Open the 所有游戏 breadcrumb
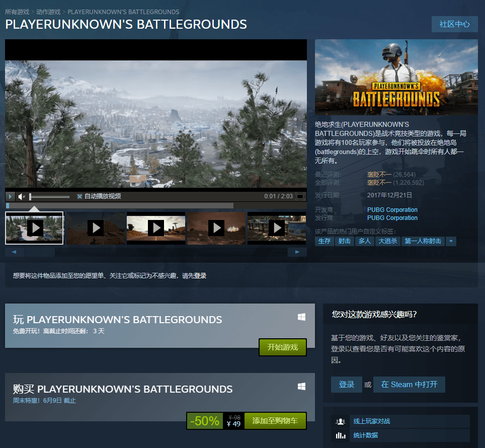 17,12
